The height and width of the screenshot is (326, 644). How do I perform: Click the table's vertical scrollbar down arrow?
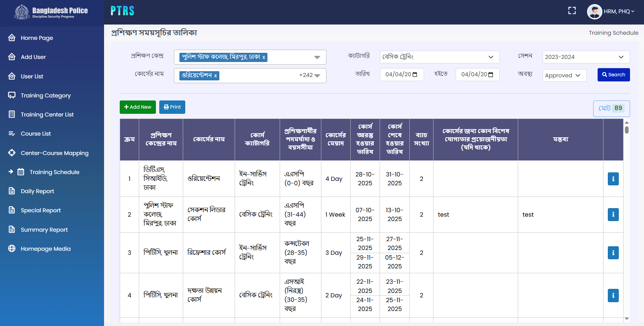point(627,319)
